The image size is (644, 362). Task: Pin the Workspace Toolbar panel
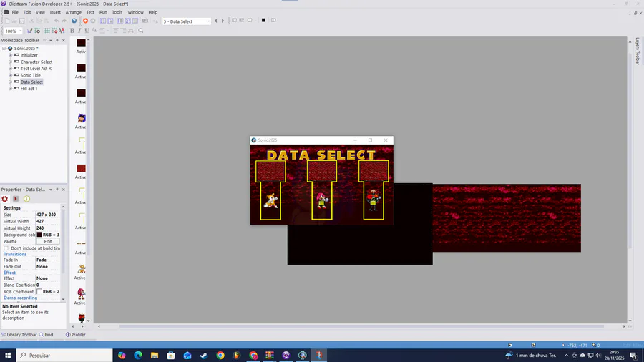[x=57, y=41]
